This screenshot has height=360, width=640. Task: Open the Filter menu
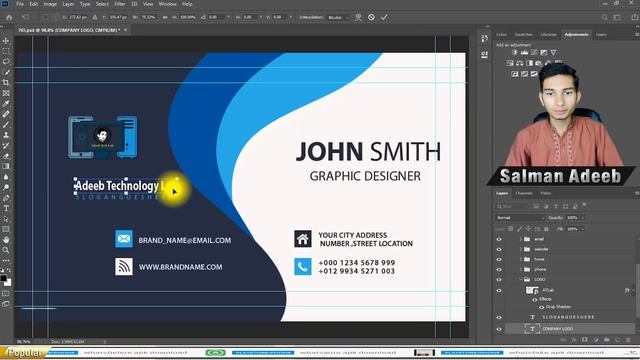click(120, 4)
